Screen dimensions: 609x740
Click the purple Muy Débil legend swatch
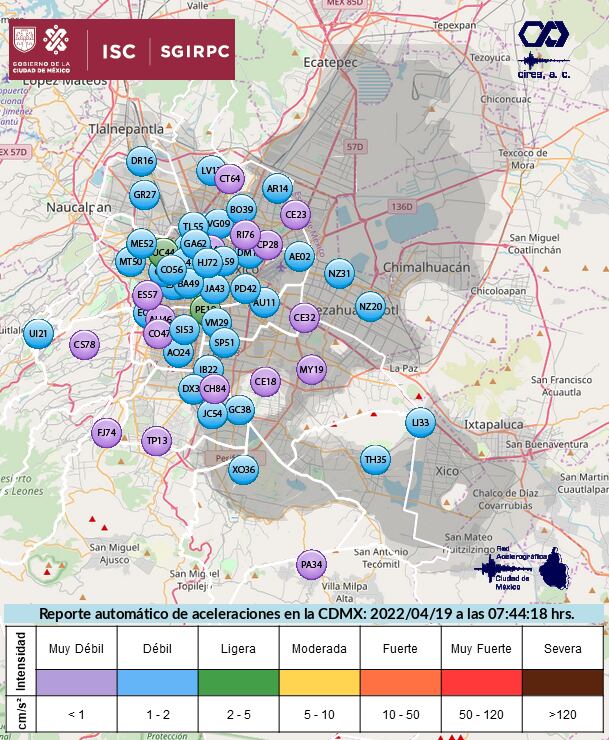coord(77,682)
